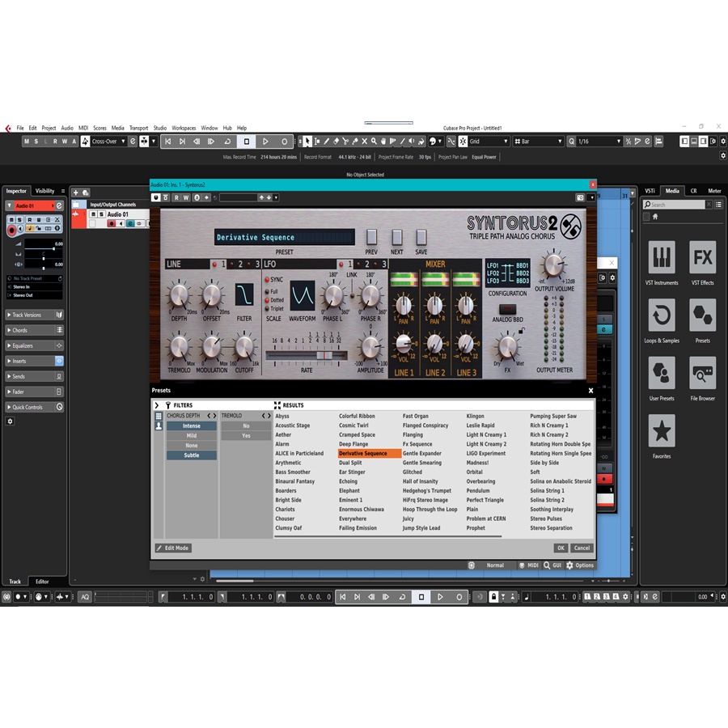Select the Derivative Sequence preset
Screen dimensions: 728x728
point(363,453)
